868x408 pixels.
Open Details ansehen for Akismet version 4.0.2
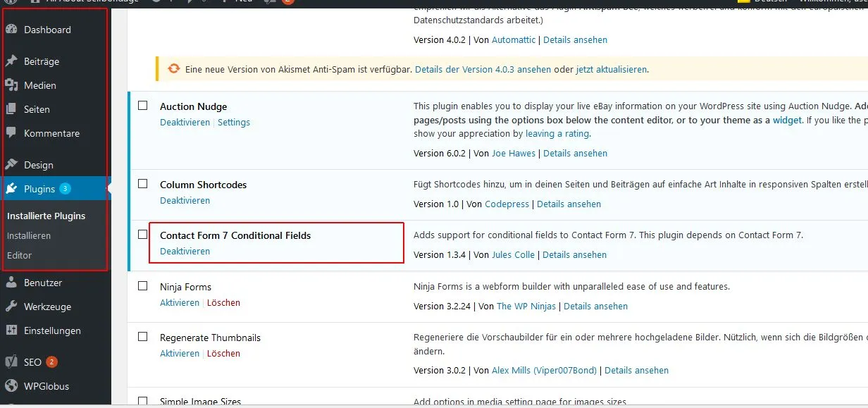(576, 39)
